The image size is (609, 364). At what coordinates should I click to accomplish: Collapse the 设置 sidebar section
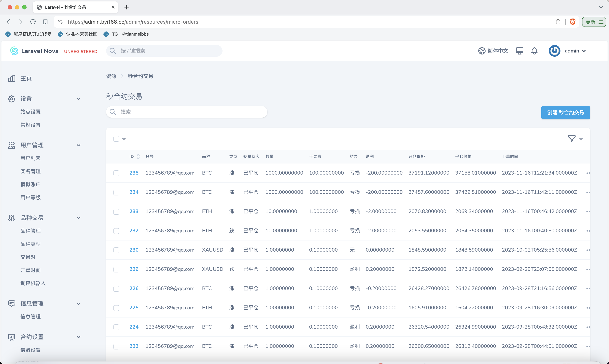79,99
